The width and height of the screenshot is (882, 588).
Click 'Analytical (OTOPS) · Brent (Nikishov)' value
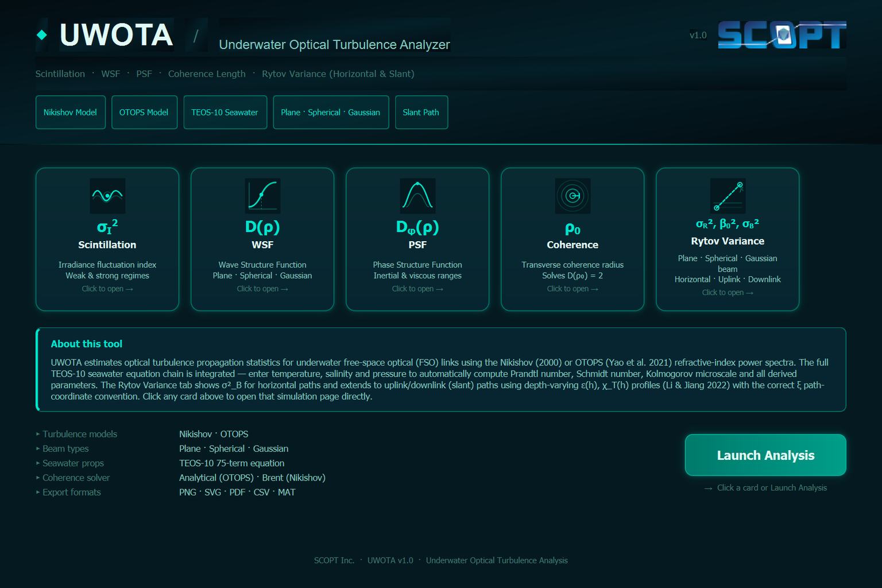point(252,478)
